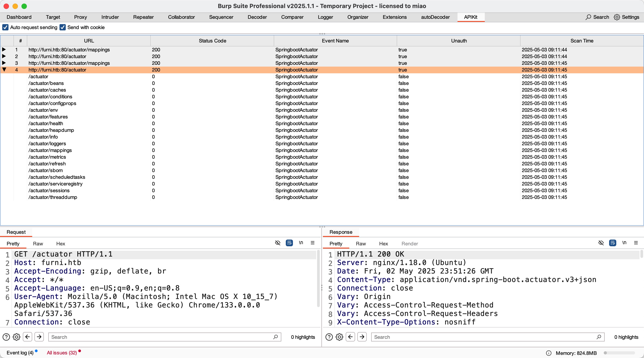644x358 pixels.
Task: Click the memory info icon in status bar
Action: point(549,353)
